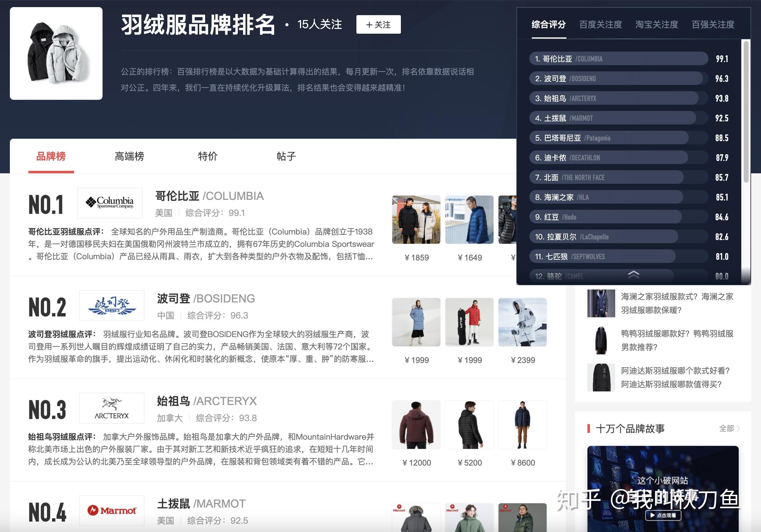
Task: Select the 特价 tab
Action: [x=208, y=156]
